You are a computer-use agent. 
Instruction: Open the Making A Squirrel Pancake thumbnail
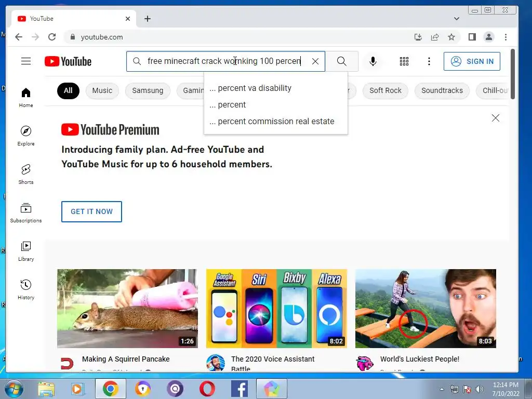128,309
